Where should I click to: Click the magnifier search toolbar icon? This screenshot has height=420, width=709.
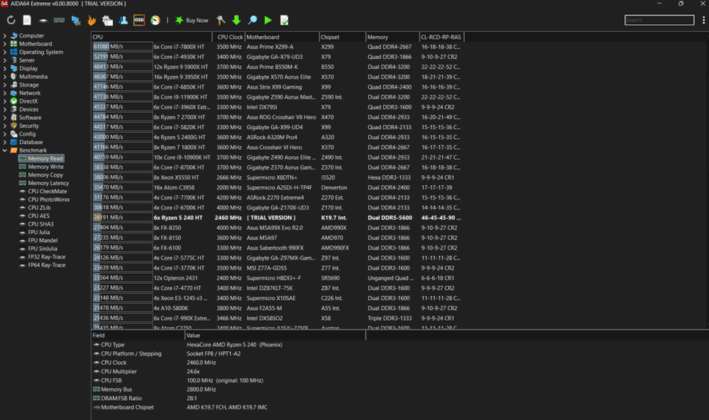click(x=252, y=20)
